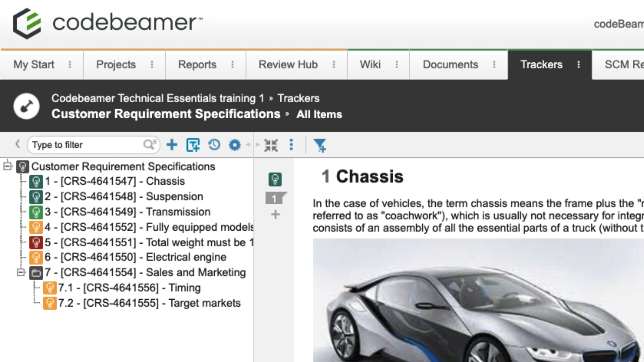Collapse the Sales and Marketing folder node

[21, 273]
